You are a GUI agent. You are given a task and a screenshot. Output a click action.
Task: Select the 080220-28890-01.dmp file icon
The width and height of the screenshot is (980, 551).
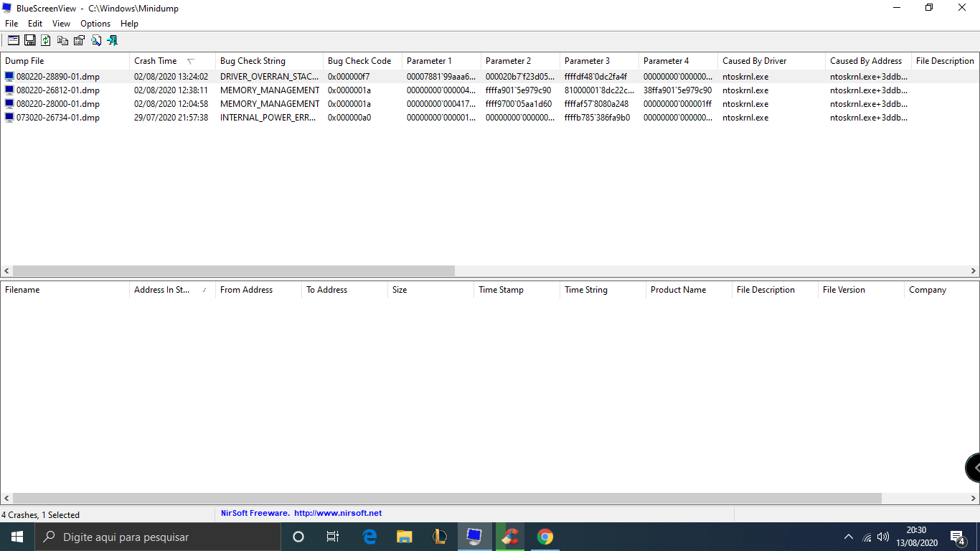9,77
